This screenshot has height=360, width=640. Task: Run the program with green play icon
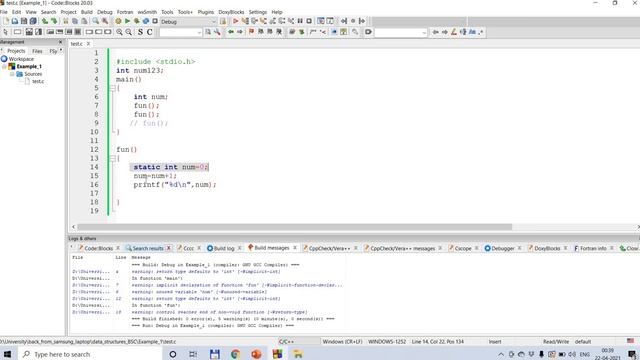pos(127,21)
